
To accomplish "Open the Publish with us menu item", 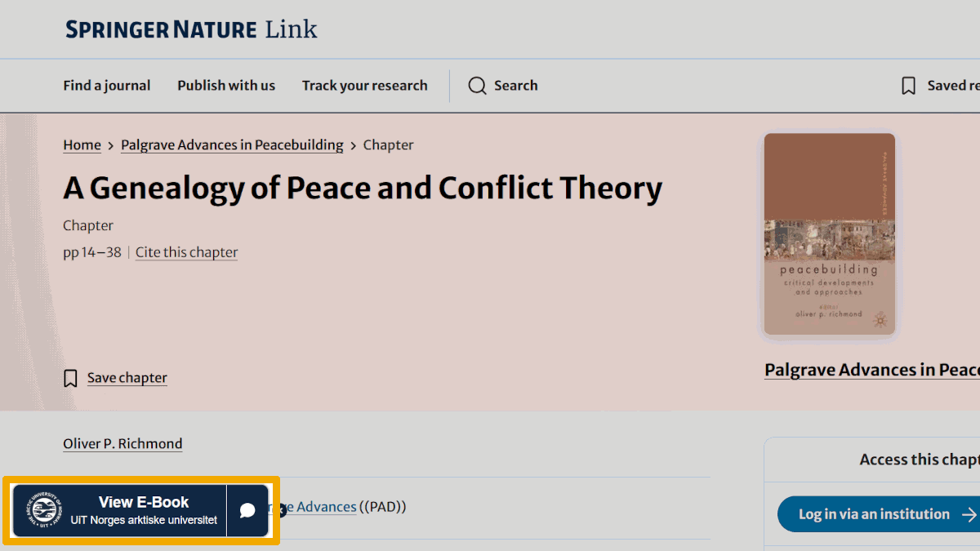I will tap(226, 86).
